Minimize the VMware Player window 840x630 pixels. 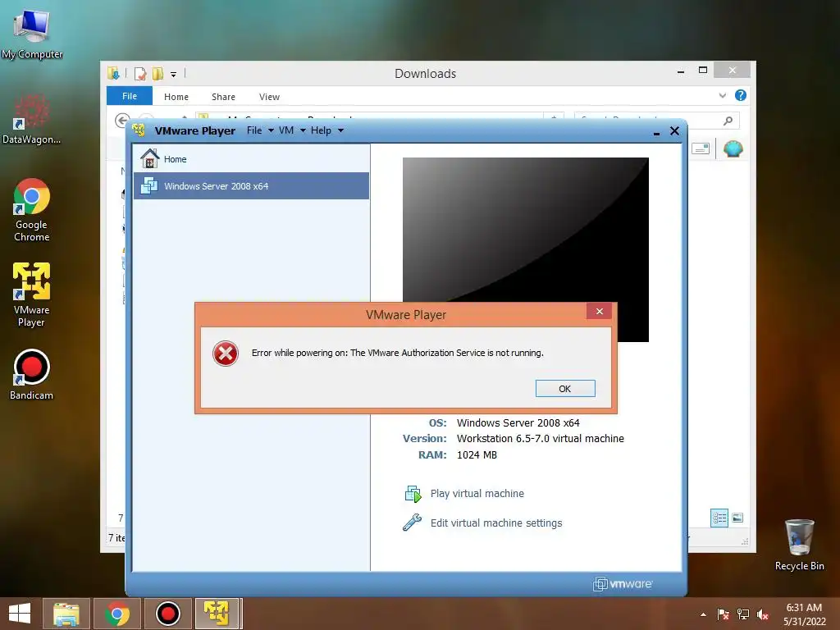click(x=657, y=133)
